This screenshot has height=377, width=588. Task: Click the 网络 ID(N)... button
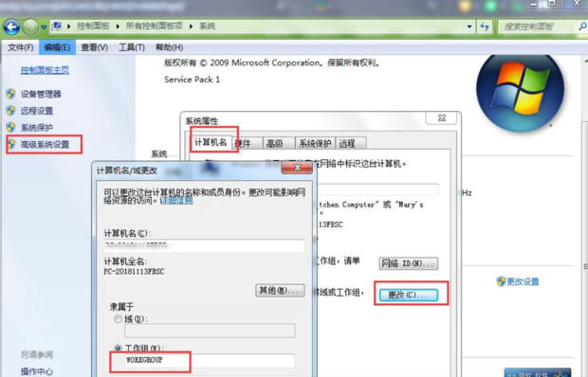point(409,263)
